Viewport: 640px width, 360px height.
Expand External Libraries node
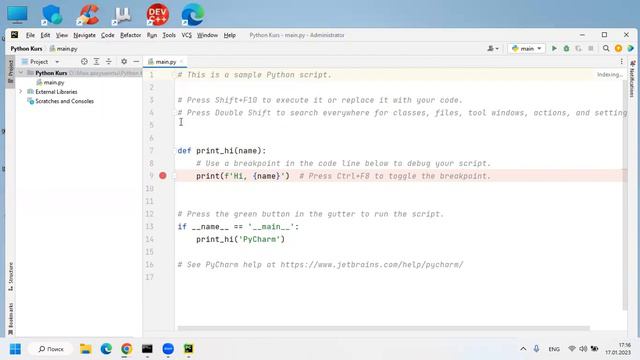click(x=21, y=91)
